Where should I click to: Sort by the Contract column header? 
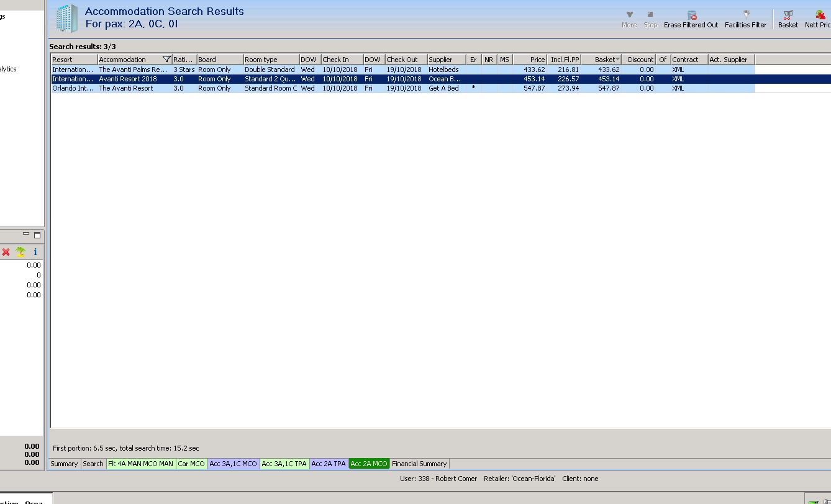(x=689, y=60)
